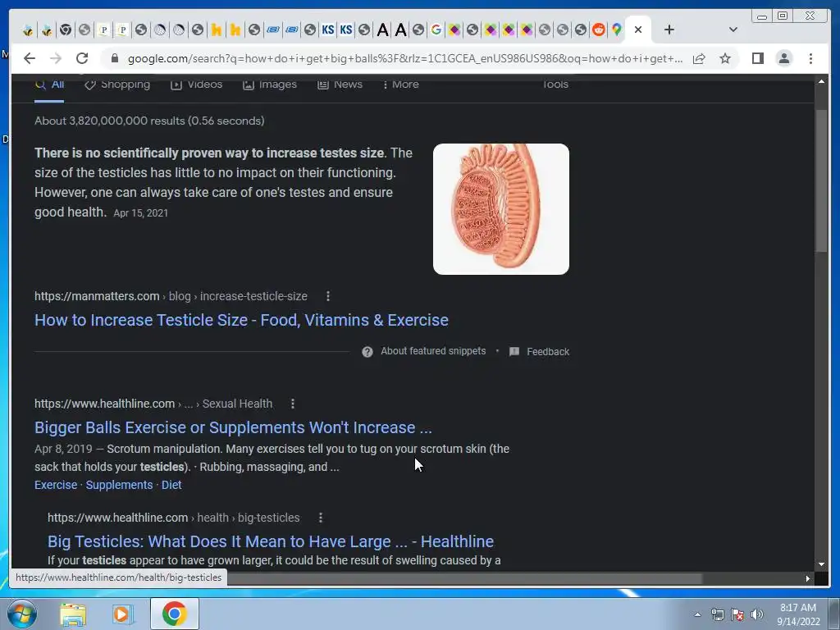Open About featured snippets link
This screenshot has height=630, width=840.
pos(433,351)
